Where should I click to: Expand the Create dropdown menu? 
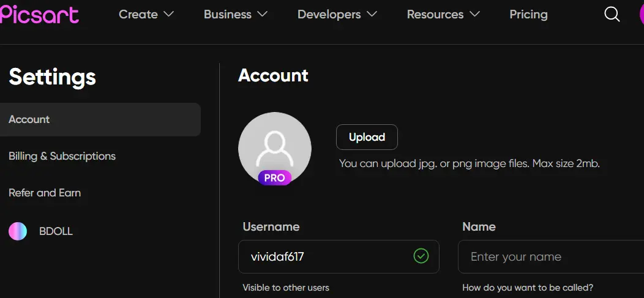146,14
